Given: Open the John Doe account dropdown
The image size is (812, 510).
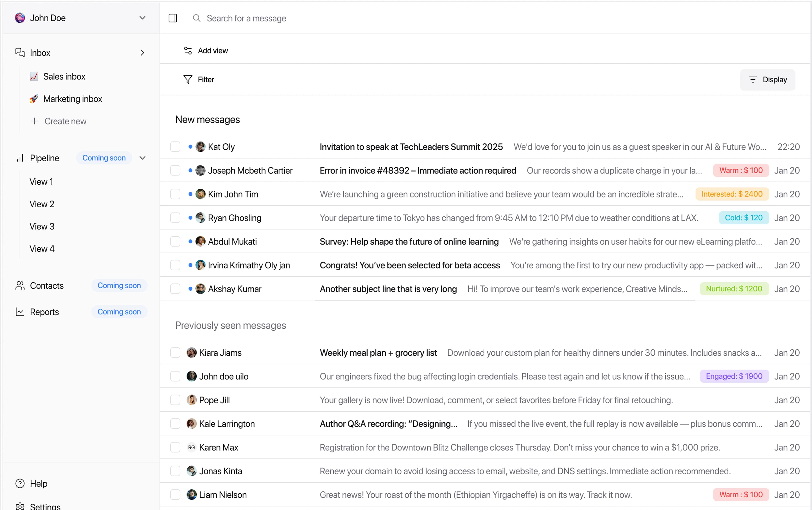Looking at the screenshot, I should point(142,18).
